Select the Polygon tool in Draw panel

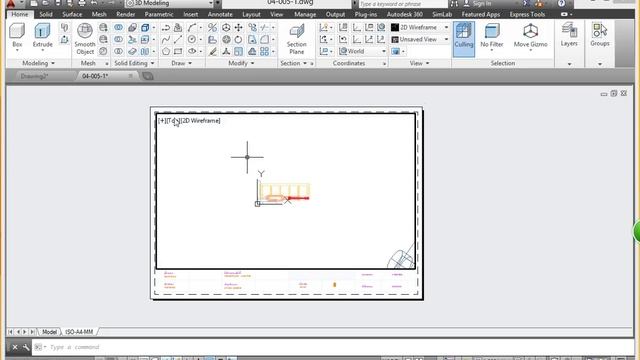point(166,51)
